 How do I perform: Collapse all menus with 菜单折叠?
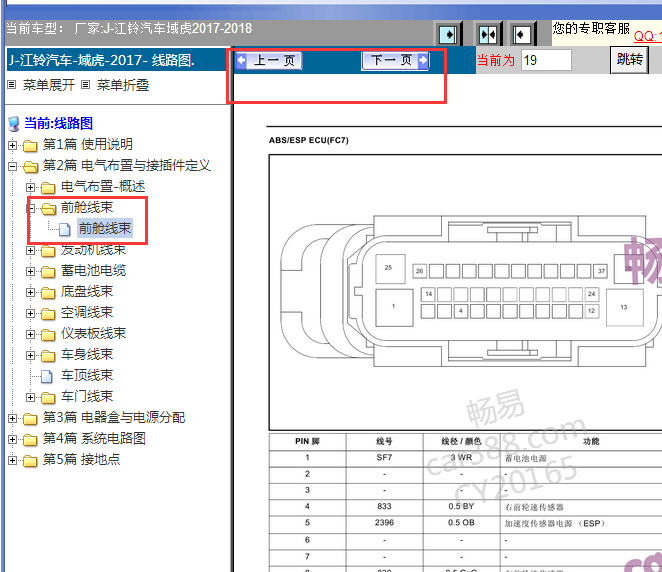pyautogui.click(x=123, y=85)
